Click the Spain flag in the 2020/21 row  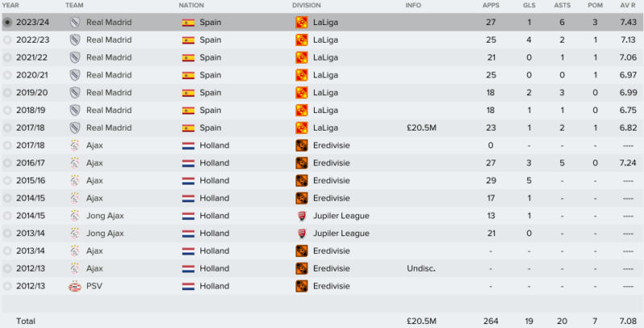[x=188, y=75]
